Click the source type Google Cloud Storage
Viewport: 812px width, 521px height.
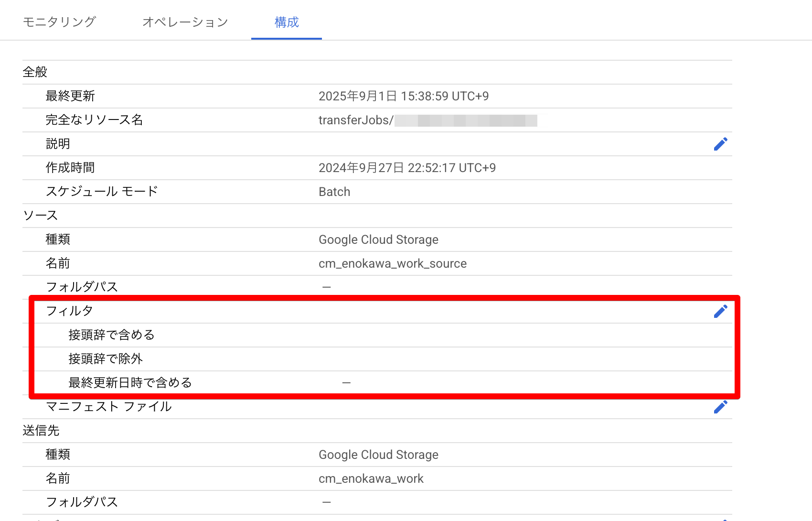[378, 239]
